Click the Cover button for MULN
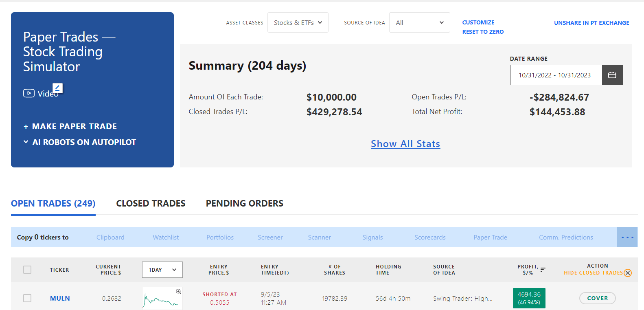644x310 pixels. click(597, 298)
